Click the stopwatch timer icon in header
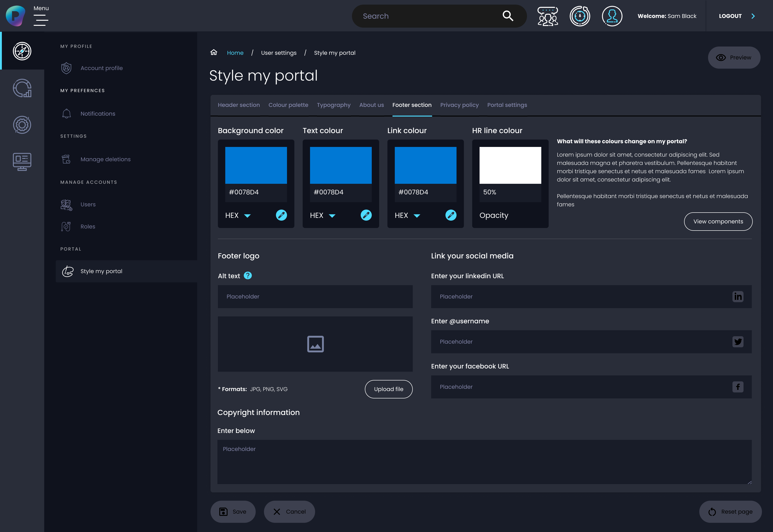Image resolution: width=773 pixels, height=532 pixels. tap(580, 16)
